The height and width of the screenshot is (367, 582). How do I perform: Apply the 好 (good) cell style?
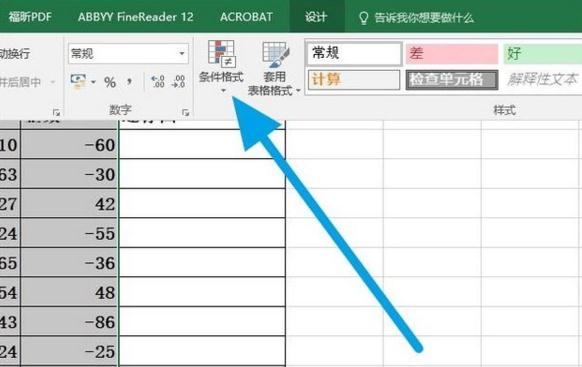pos(543,53)
